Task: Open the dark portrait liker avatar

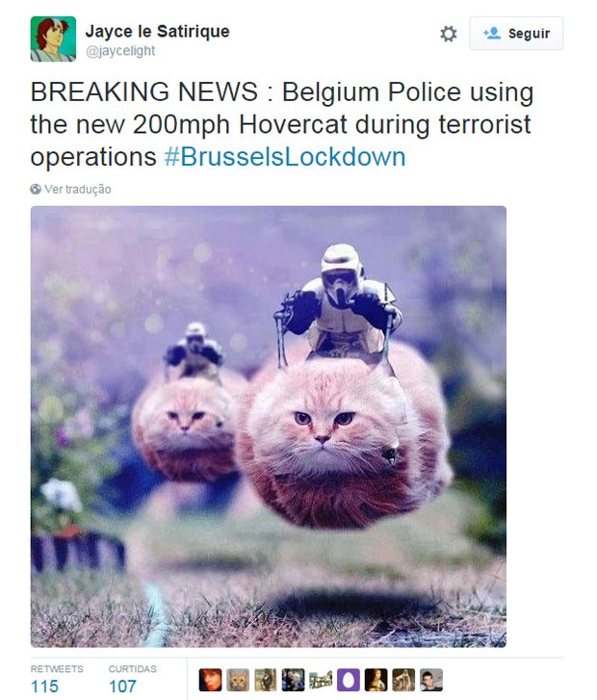Action: (x=376, y=680)
